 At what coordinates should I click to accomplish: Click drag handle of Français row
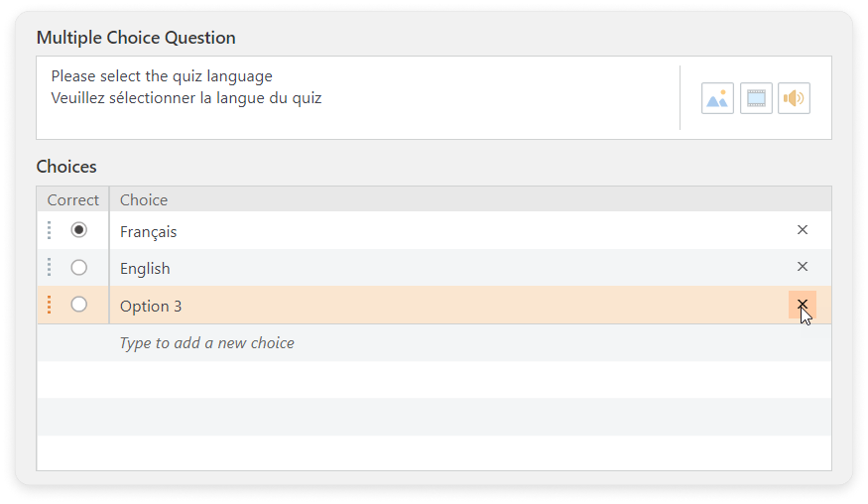49,230
